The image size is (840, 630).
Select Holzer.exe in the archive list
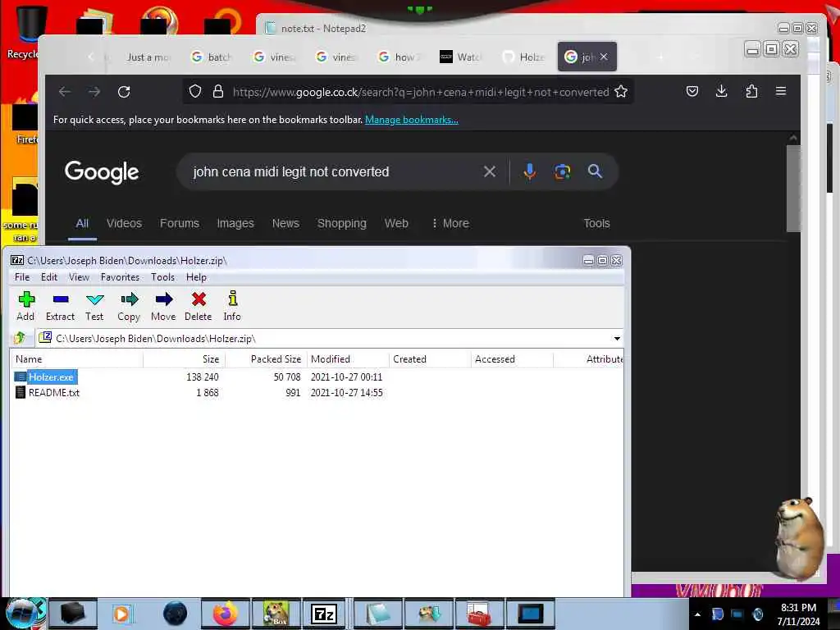[51, 377]
